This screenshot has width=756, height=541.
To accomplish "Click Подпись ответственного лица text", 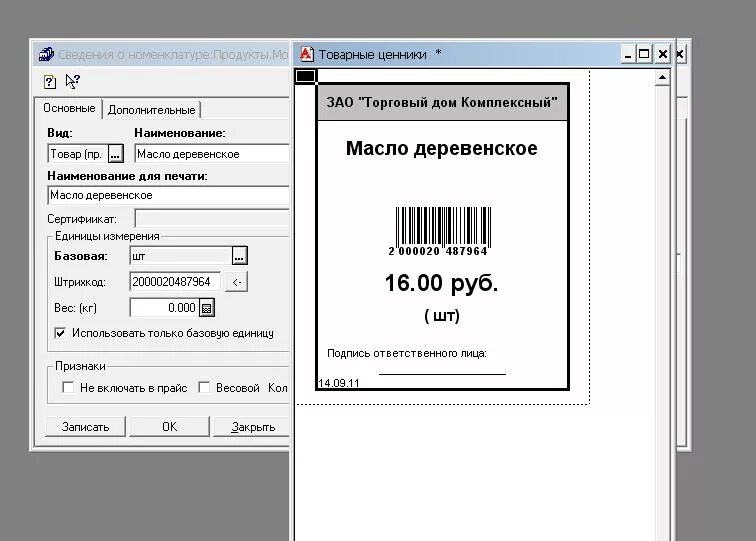I will tap(407, 353).
